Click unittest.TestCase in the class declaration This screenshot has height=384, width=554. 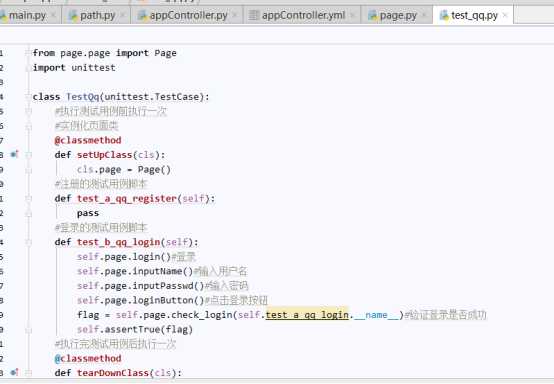coord(153,96)
